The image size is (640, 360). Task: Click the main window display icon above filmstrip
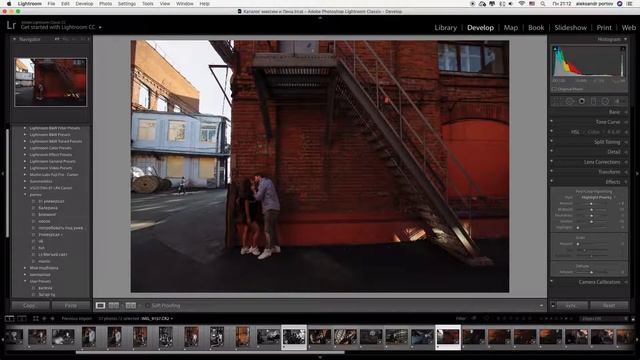tap(9, 318)
